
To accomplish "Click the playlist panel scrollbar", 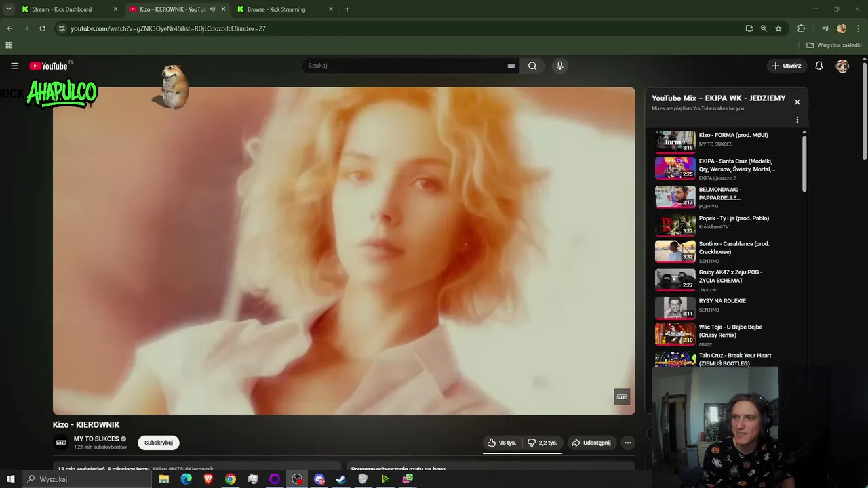I will [804, 163].
